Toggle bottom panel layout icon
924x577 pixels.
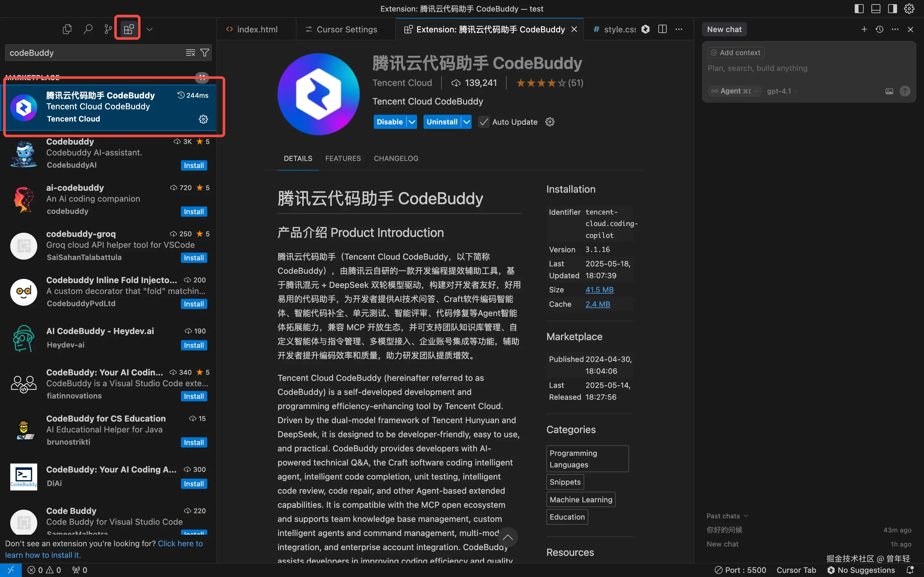[876, 8]
